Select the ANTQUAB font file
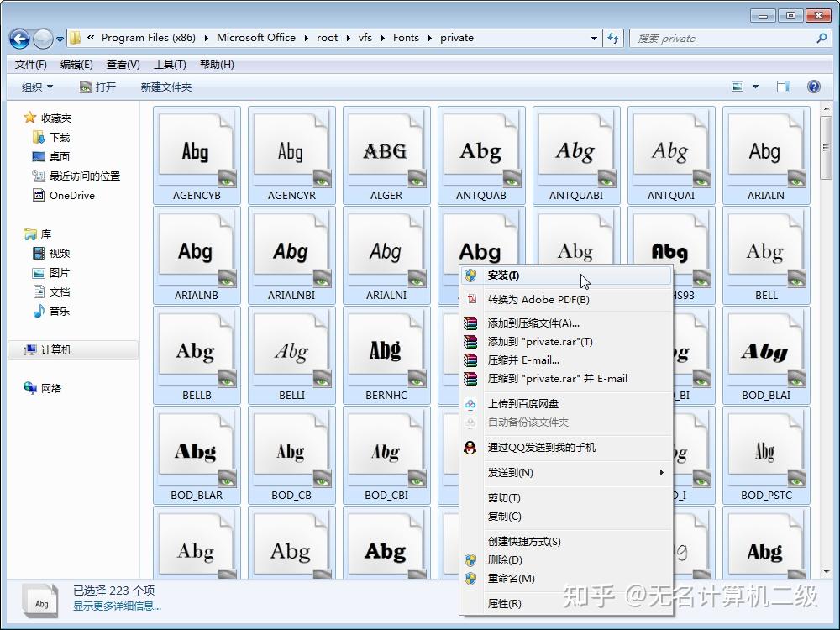 coord(481,155)
